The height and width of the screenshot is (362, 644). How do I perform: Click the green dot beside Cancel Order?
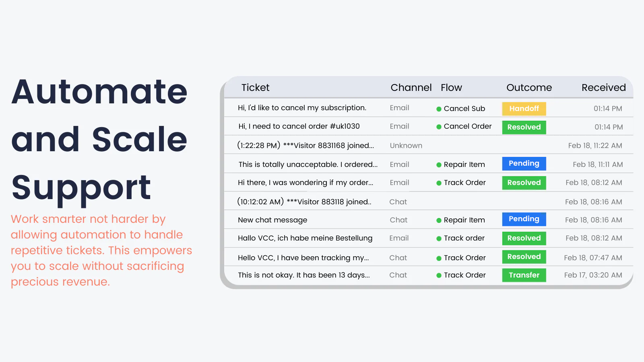tap(439, 127)
